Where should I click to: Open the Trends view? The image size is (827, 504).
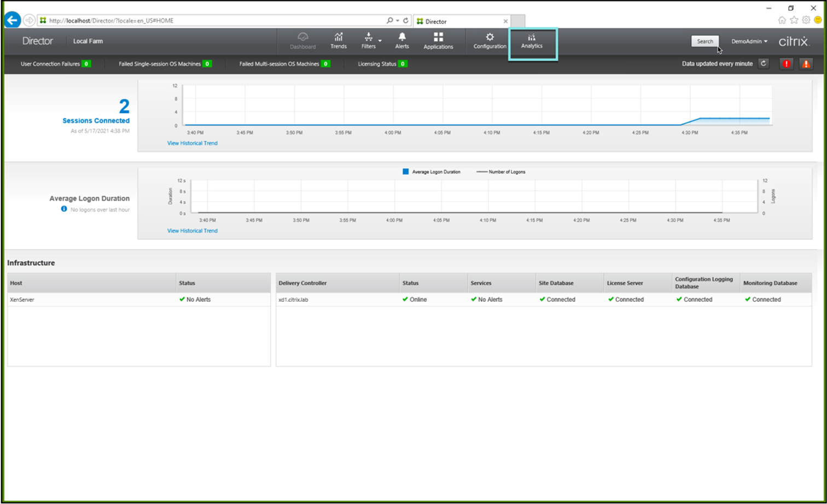coord(338,40)
